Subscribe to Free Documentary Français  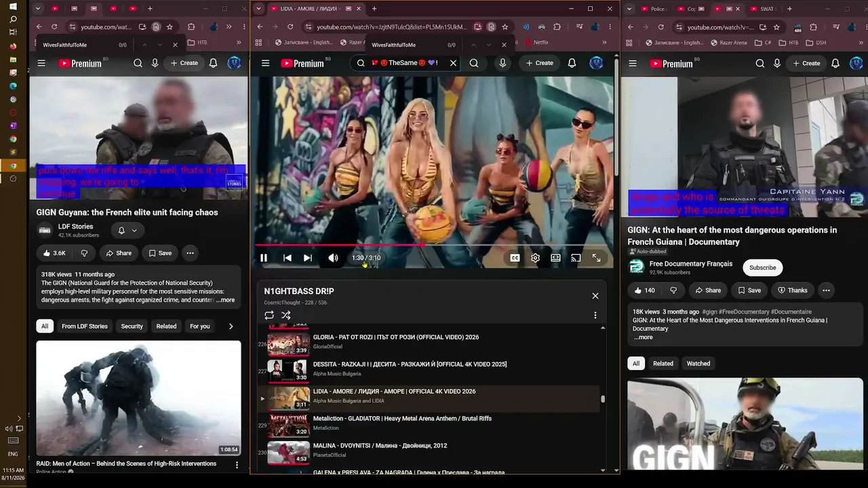pos(762,268)
